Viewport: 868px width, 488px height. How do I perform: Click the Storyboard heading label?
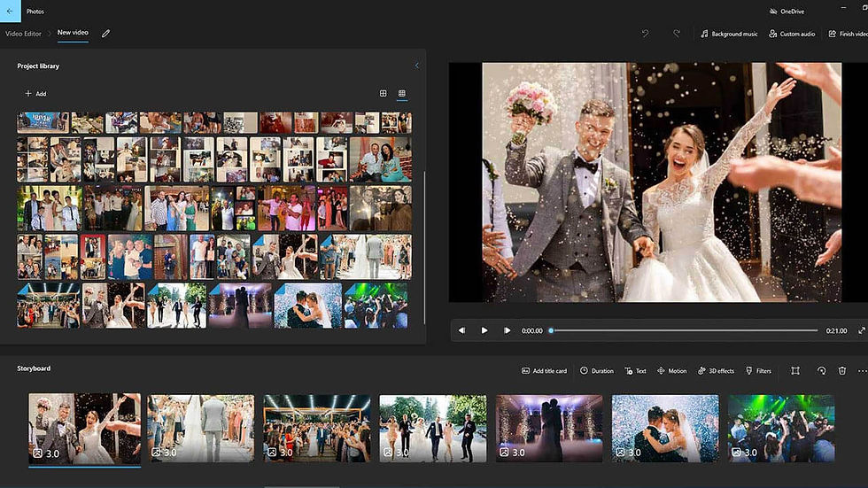pos(34,368)
